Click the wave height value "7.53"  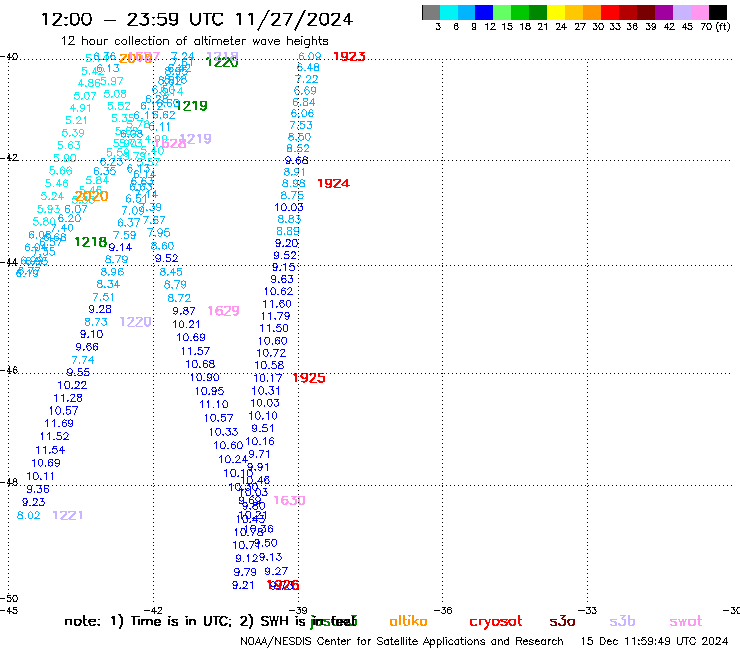[301, 125]
